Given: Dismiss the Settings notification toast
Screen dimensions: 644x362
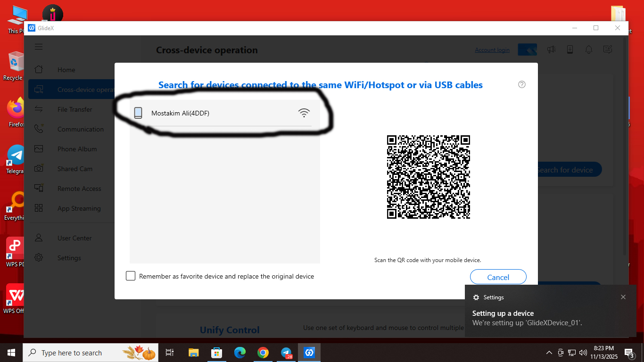Looking at the screenshot, I should coord(623,297).
